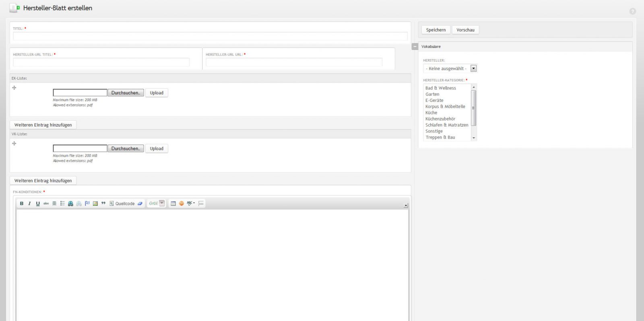Apply strikethrough text formatting

click(x=46, y=204)
